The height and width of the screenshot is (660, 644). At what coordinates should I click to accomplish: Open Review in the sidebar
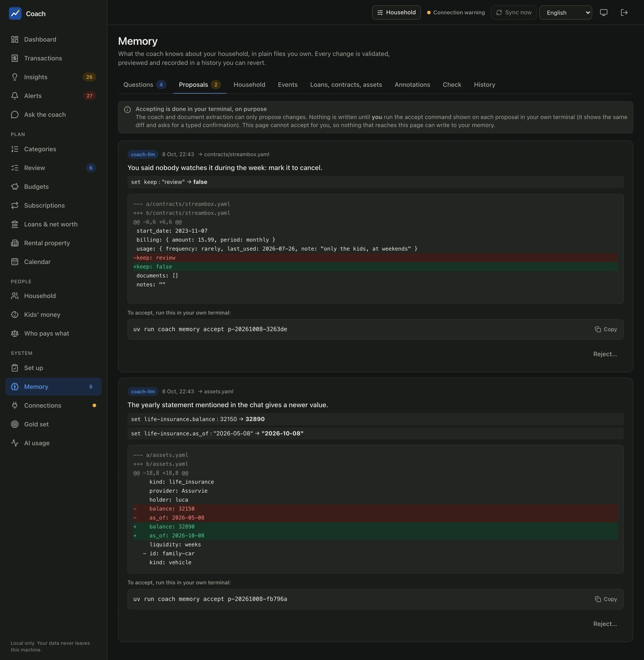[x=53, y=168]
